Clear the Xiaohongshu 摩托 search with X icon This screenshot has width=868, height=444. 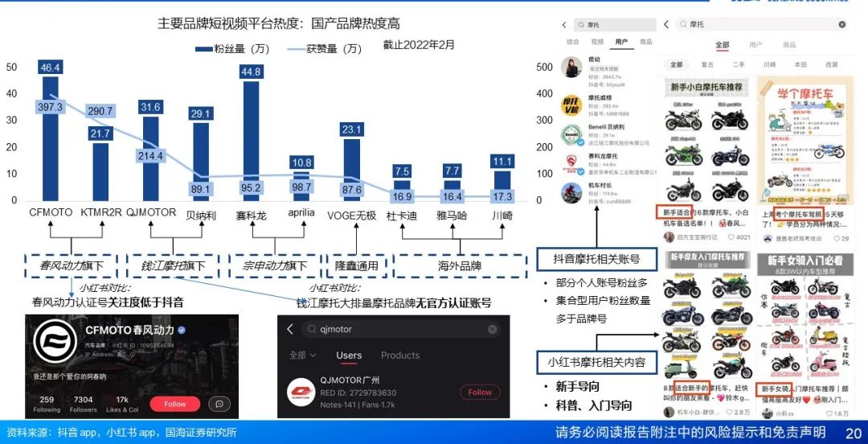pos(842,24)
